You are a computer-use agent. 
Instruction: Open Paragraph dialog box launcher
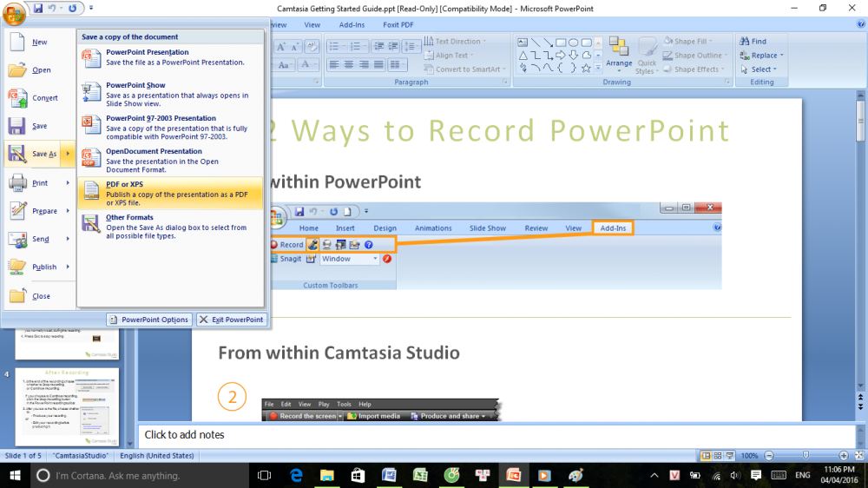click(505, 82)
